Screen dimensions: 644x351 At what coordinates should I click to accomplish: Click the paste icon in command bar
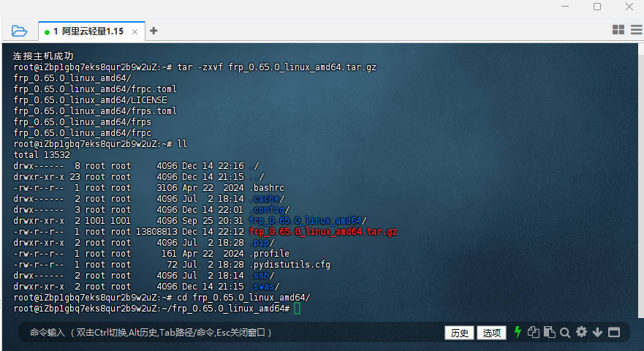[x=549, y=332]
